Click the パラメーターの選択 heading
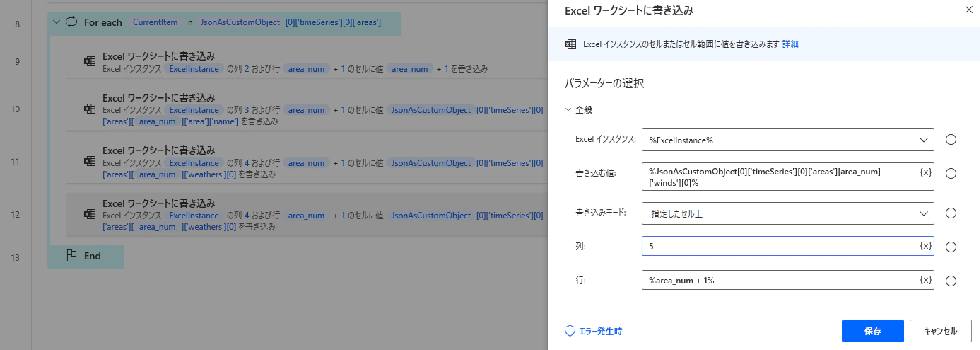980x350 pixels. point(604,83)
